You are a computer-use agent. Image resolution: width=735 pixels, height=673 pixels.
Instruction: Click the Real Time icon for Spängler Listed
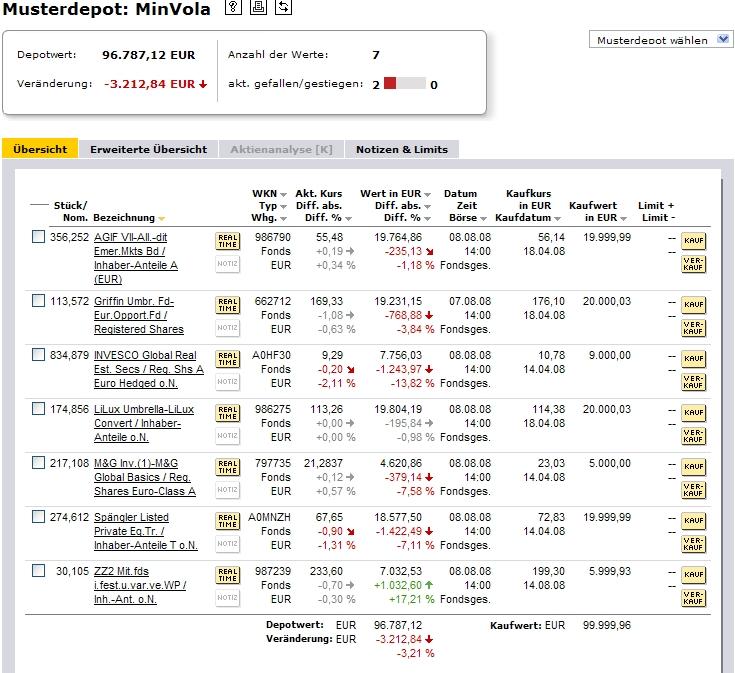pyautogui.click(x=227, y=521)
